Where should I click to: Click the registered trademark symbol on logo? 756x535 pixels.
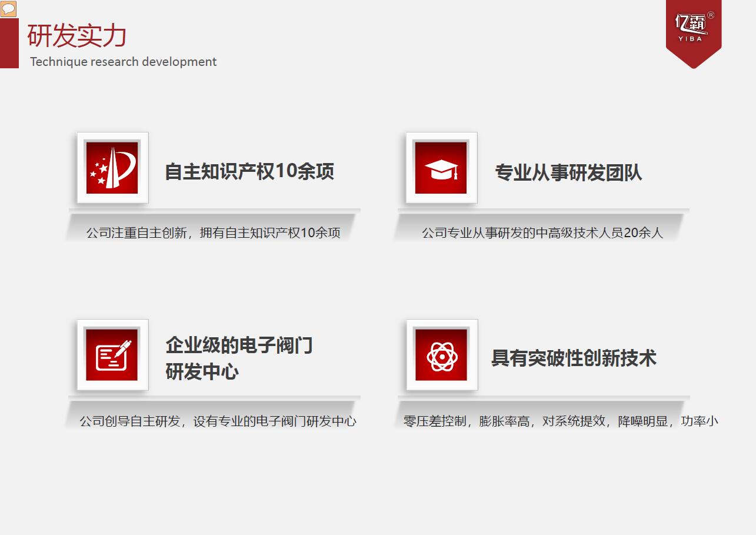(711, 15)
